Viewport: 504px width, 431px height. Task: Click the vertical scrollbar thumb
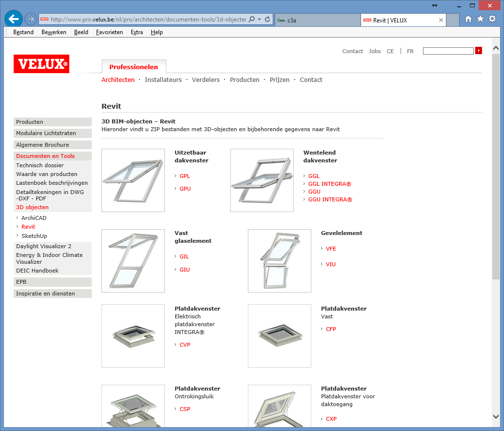[x=496, y=166]
